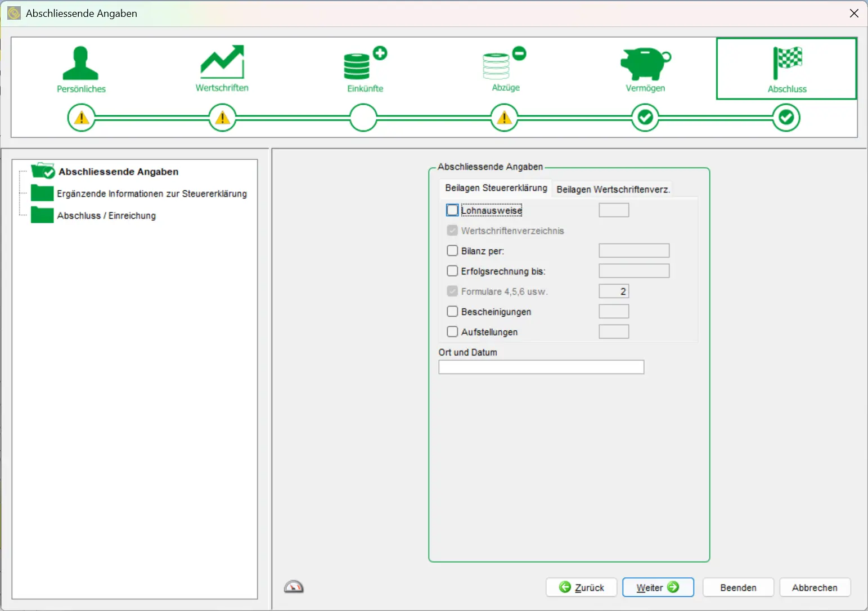The image size is (868, 611).
Task: Click the Beenden button
Action: point(738,587)
